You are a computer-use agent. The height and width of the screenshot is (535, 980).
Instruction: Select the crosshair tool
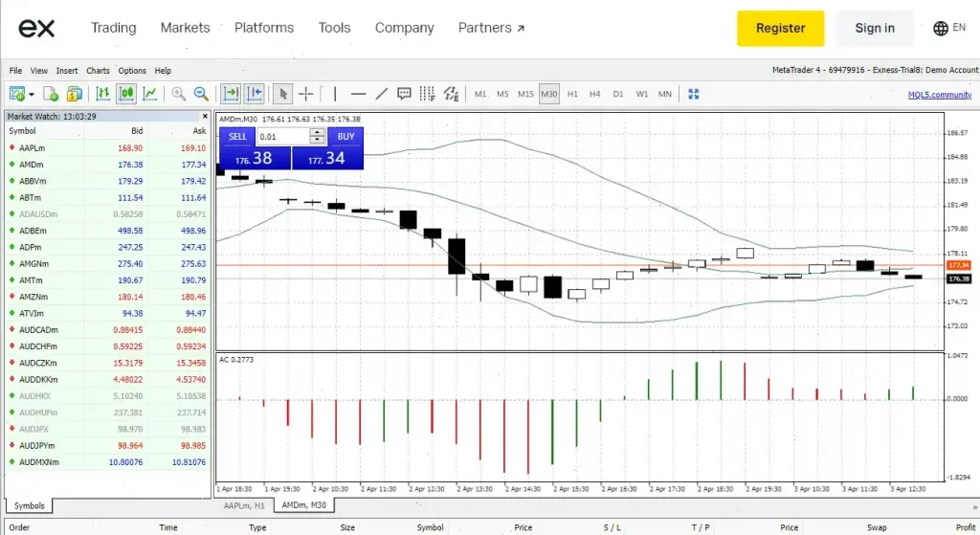point(305,94)
